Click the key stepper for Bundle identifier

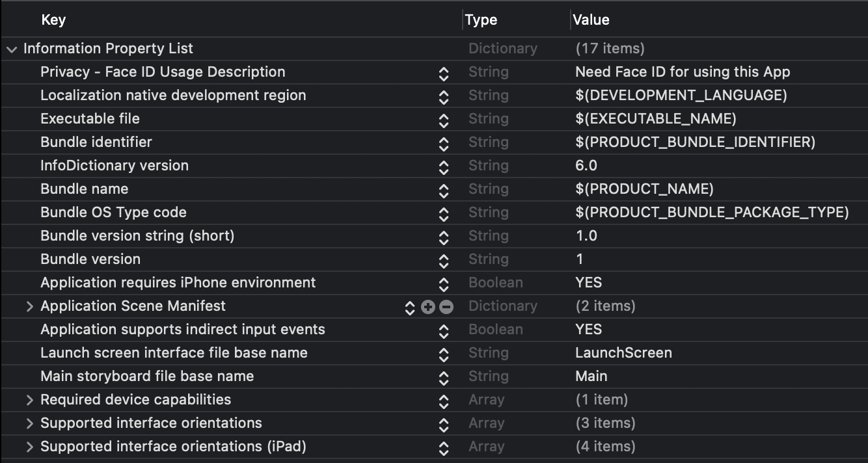click(444, 143)
